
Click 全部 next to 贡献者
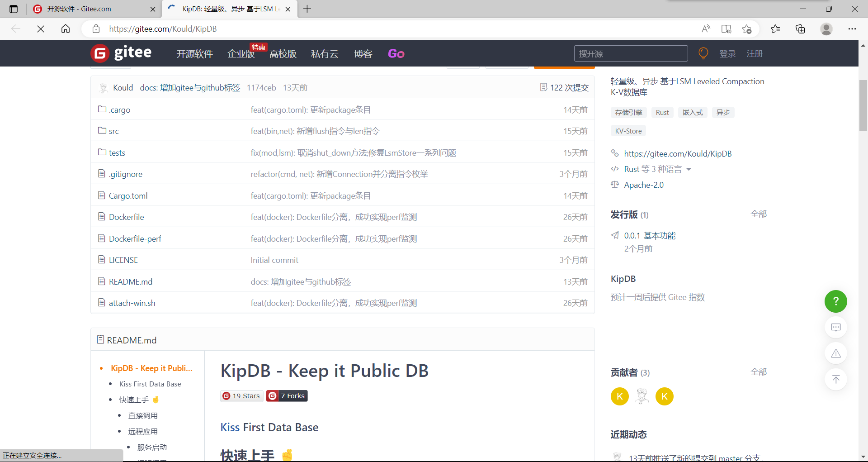coord(759,372)
